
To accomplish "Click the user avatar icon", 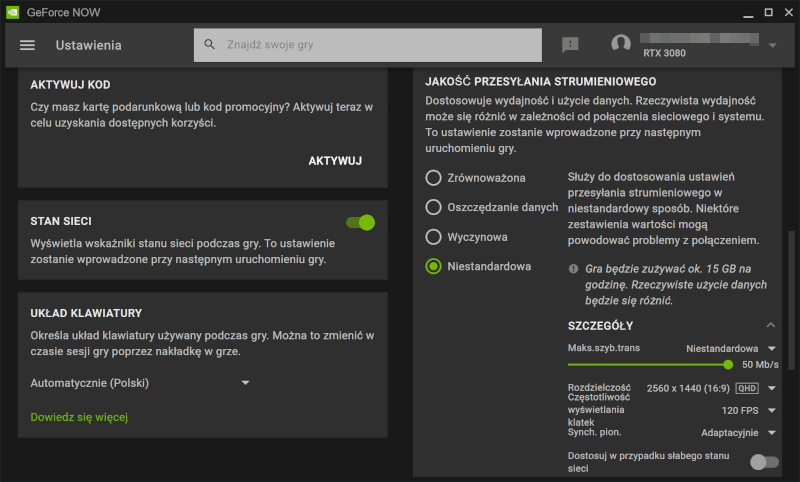I will [621, 44].
